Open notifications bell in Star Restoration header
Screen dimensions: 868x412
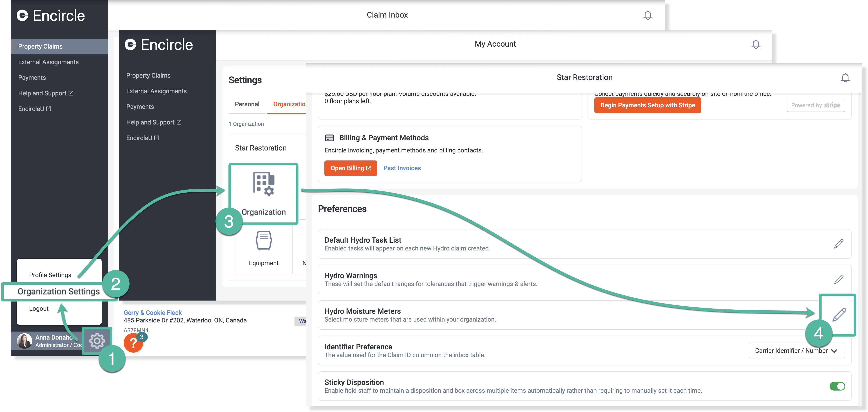(845, 77)
